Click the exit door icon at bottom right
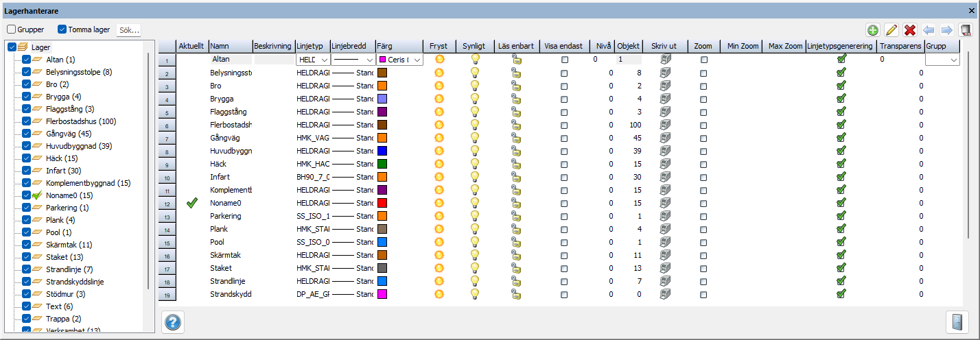The height and width of the screenshot is (340, 980). click(x=957, y=321)
